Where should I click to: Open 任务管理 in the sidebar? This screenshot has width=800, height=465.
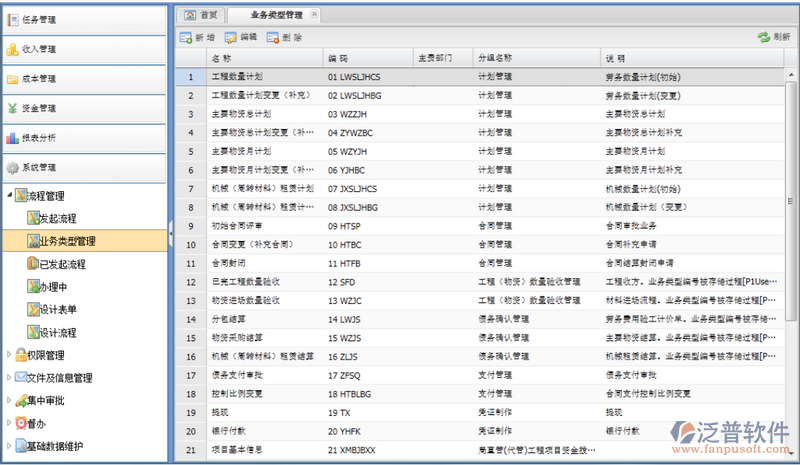40,19
